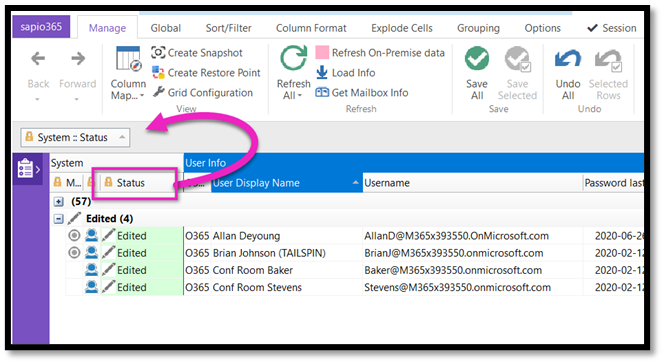The image size is (663, 363).
Task: Click the Grid Configuration wrench icon
Action: (158, 92)
